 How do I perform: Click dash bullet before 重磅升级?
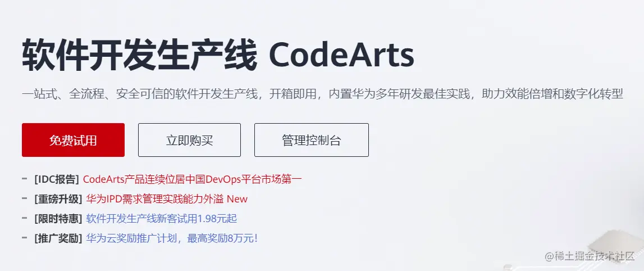click(x=25, y=198)
